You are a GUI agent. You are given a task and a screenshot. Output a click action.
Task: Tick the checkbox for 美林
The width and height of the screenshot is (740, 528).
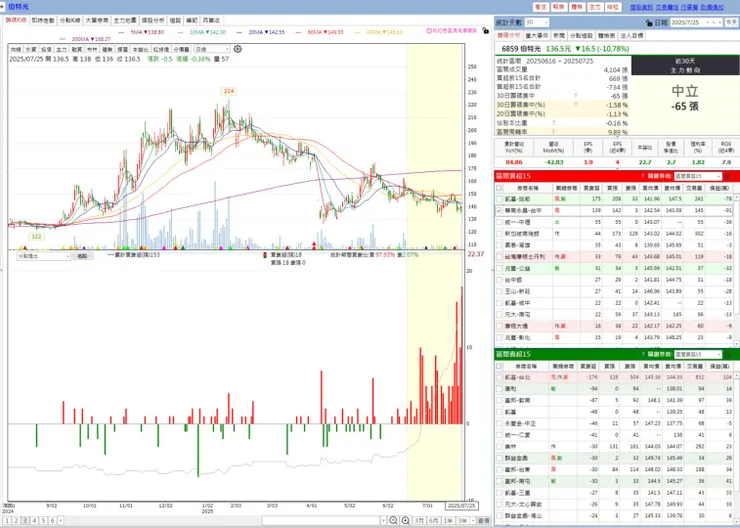pos(499,446)
